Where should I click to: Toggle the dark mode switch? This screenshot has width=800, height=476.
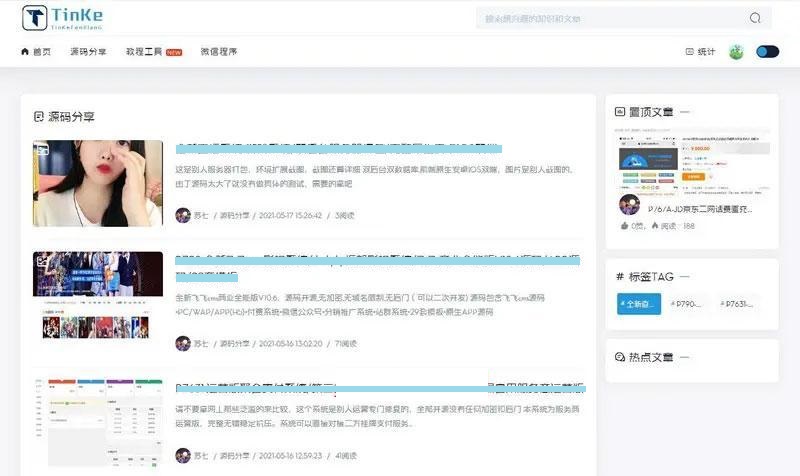point(767,52)
